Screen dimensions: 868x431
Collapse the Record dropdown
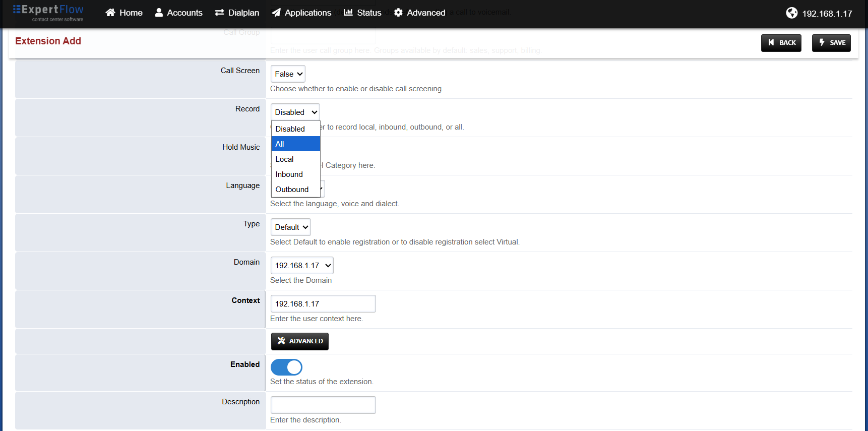point(295,112)
